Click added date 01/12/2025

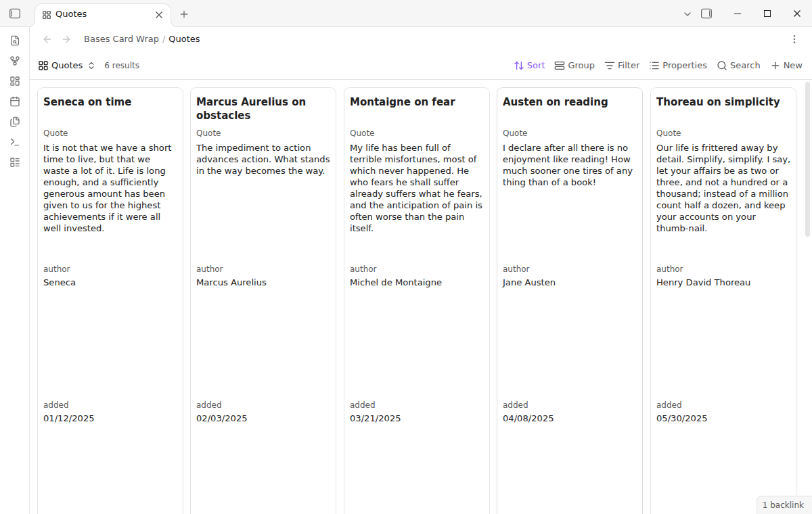(x=69, y=419)
